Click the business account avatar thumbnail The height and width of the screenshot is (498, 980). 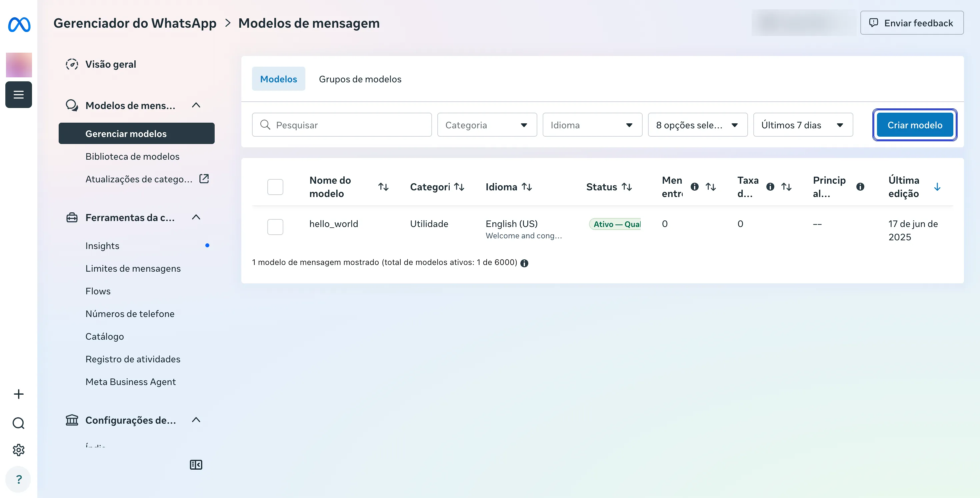tap(19, 65)
